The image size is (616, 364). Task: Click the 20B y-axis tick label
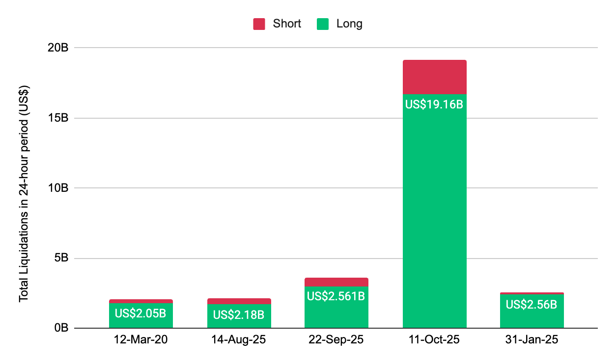(58, 48)
